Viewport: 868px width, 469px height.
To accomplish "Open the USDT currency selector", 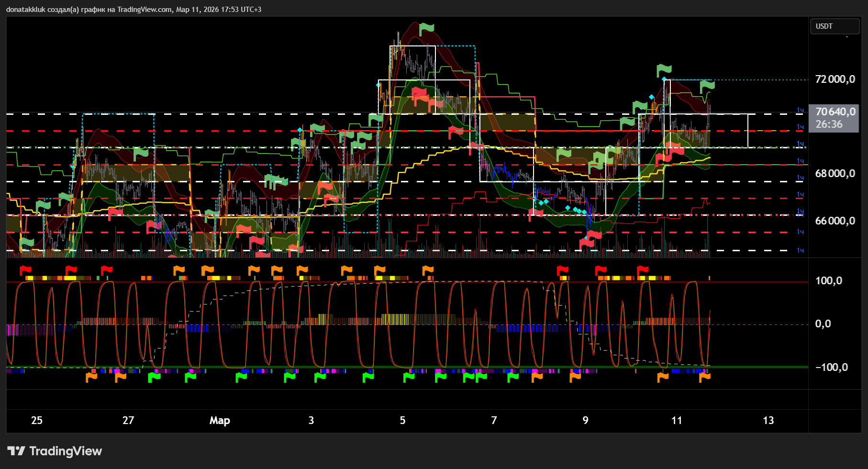I will (x=834, y=26).
